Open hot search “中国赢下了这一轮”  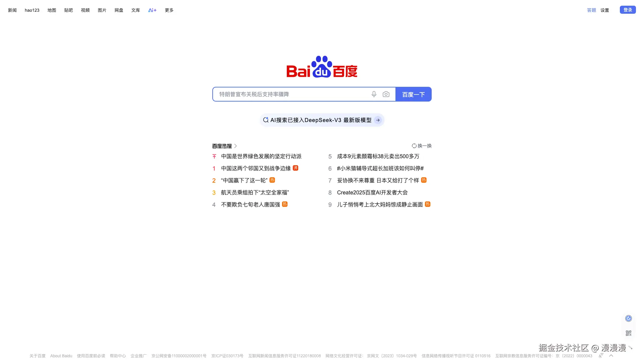click(244, 181)
